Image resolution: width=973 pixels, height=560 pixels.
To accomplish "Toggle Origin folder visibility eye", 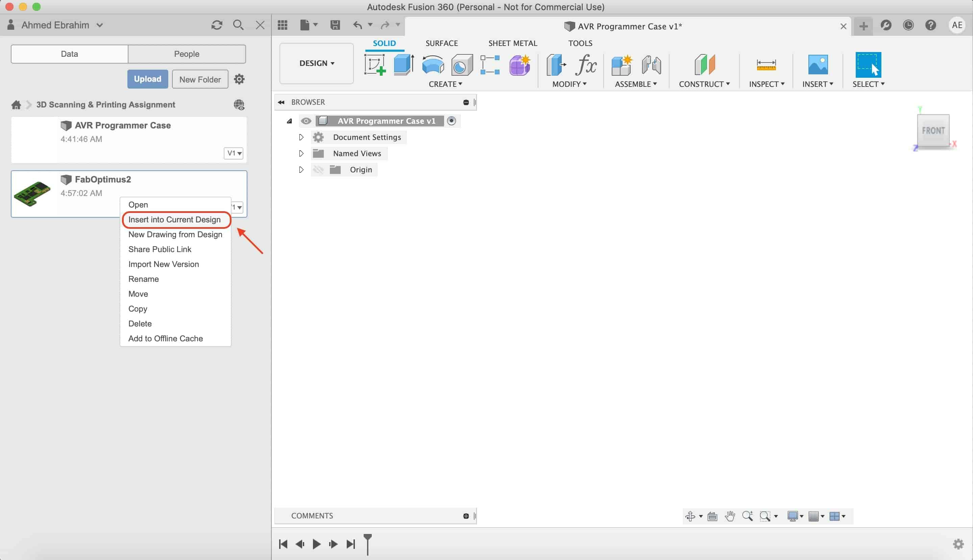I will click(318, 170).
